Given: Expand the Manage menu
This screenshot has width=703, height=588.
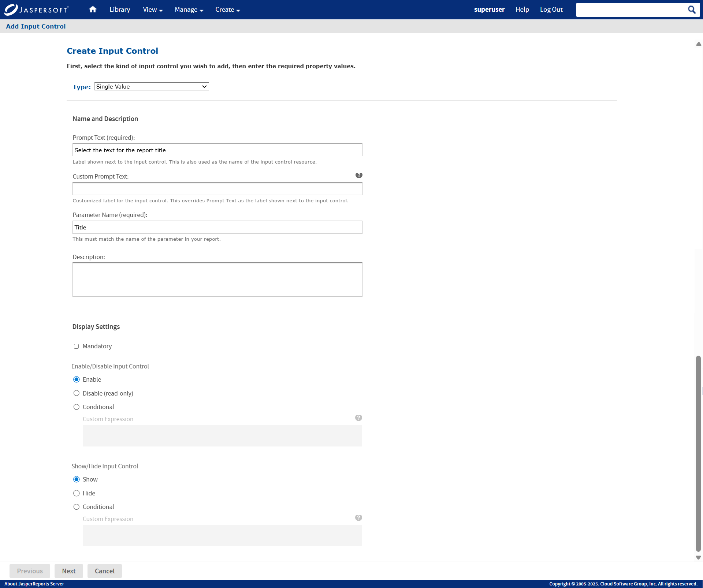Looking at the screenshot, I should pyautogui.click(x=189, y=10).
